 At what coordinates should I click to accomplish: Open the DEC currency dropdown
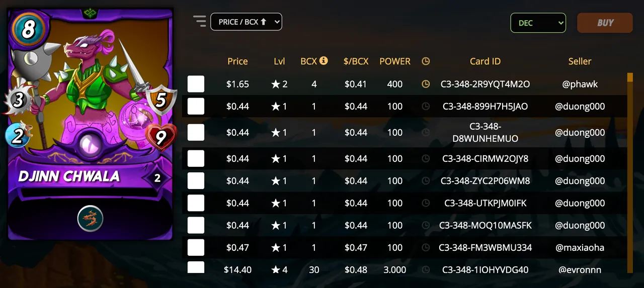pos(538,23)
